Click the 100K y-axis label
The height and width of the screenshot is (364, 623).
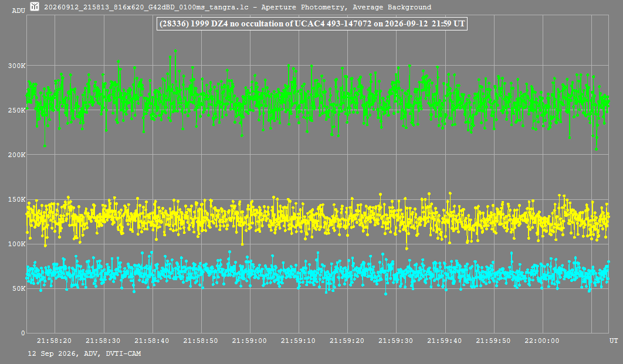[16, 244]
